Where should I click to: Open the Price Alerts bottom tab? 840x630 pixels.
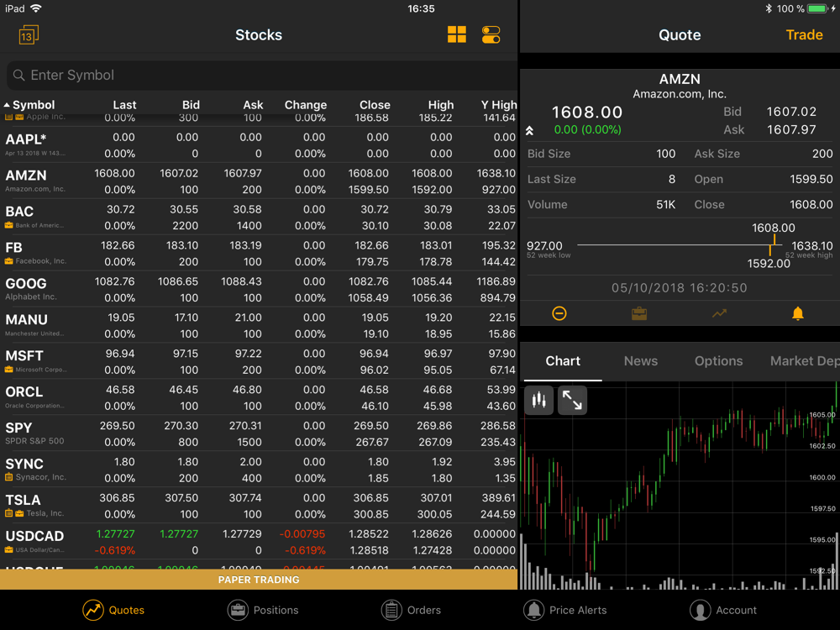565,610
